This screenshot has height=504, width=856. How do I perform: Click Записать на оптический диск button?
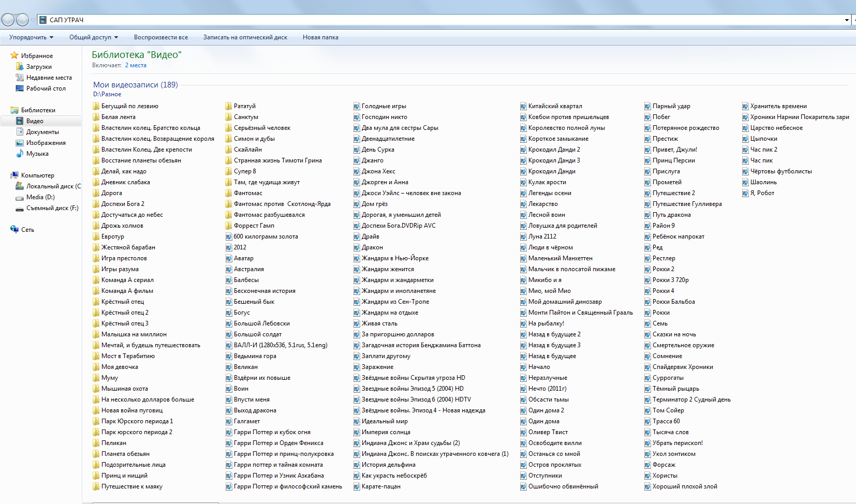tap(245, 37)
